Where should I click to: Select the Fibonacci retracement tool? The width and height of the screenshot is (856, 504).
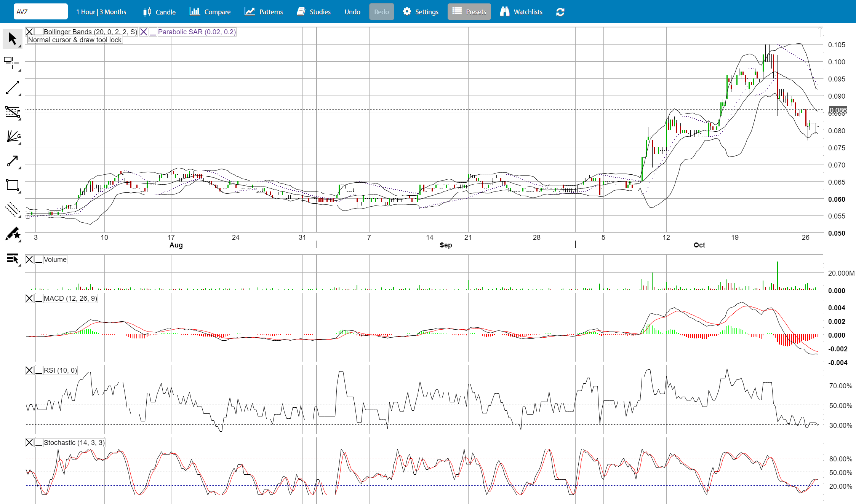13,112
